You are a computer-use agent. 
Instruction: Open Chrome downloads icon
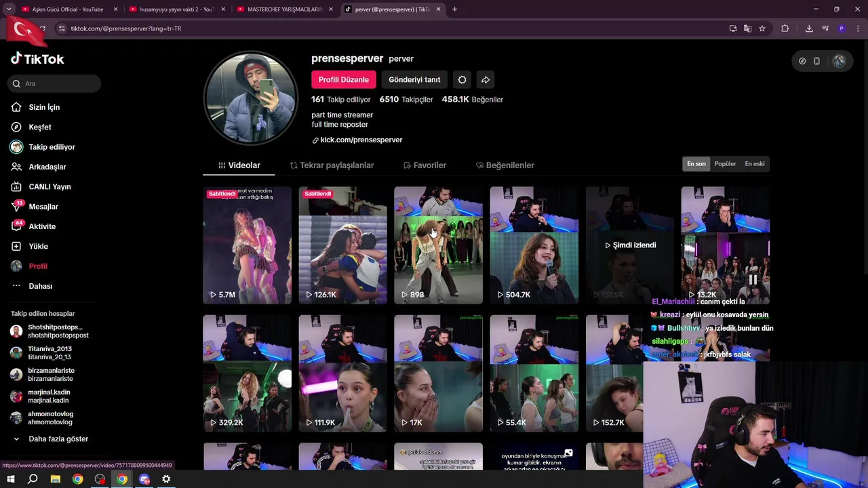809,28
